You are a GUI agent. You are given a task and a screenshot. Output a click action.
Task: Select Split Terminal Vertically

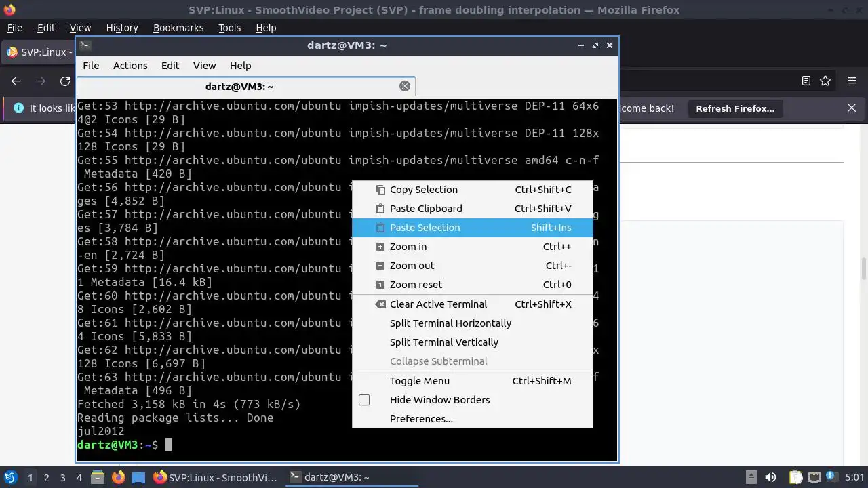coord(472,342)
